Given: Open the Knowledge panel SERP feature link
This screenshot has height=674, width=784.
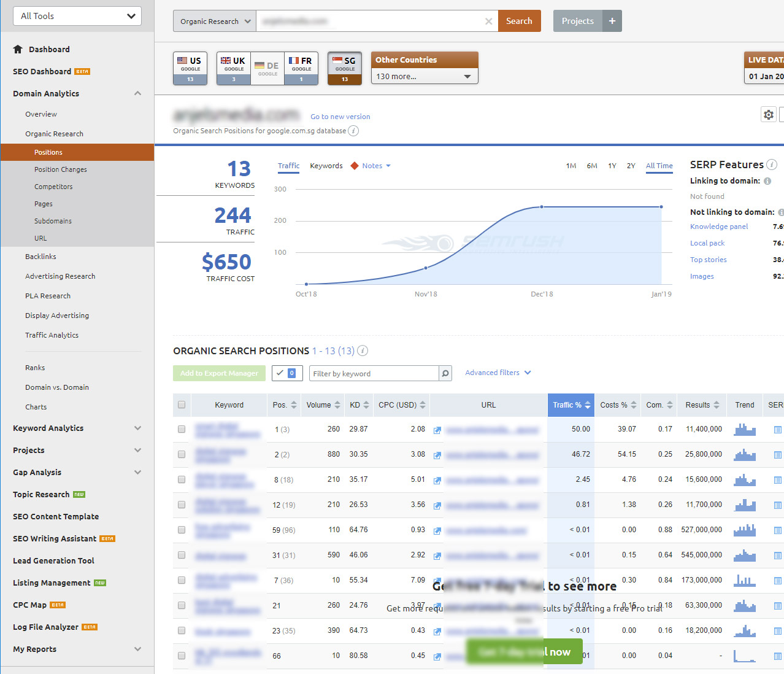Looking at the screenshot, I should click(719, 227).
